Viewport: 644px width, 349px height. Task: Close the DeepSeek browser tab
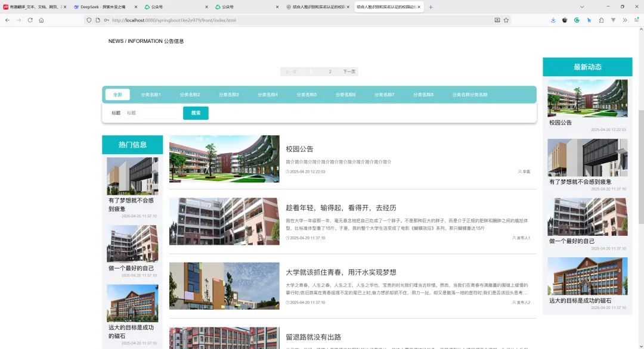135,7
